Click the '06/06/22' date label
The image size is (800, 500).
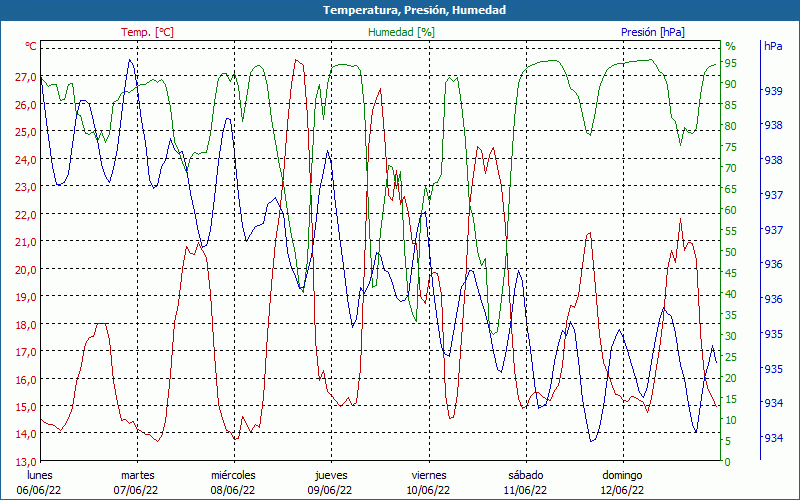tap(39, 491)
